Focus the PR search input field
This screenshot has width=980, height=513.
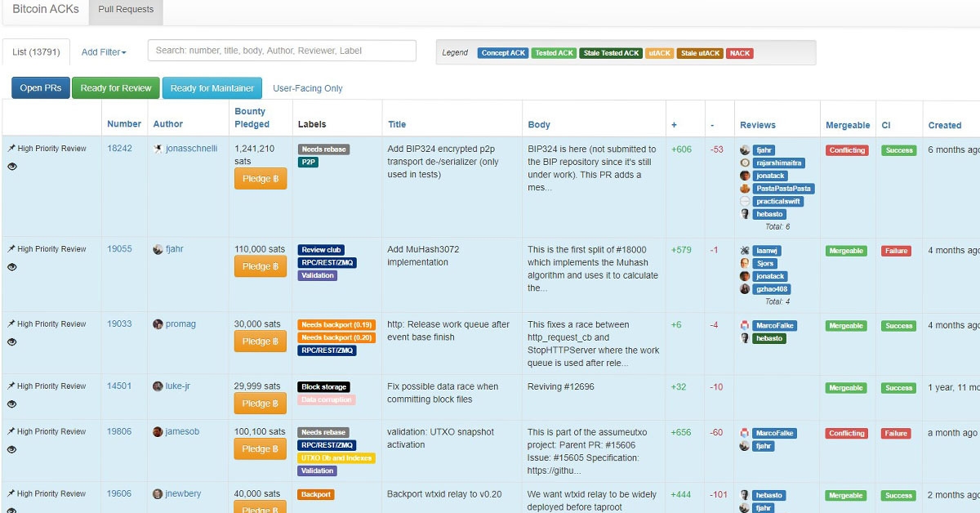(282, 51)
